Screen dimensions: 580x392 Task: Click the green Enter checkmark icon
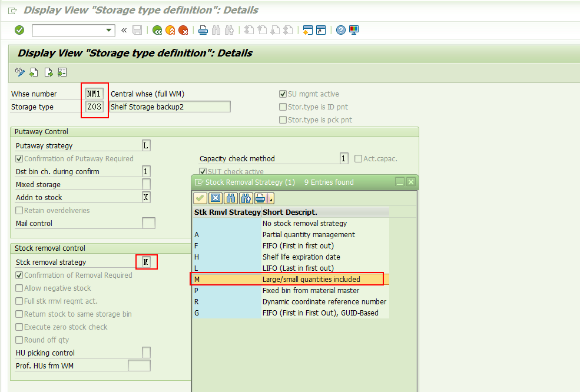pyautogui.click(x=19, y=30)
